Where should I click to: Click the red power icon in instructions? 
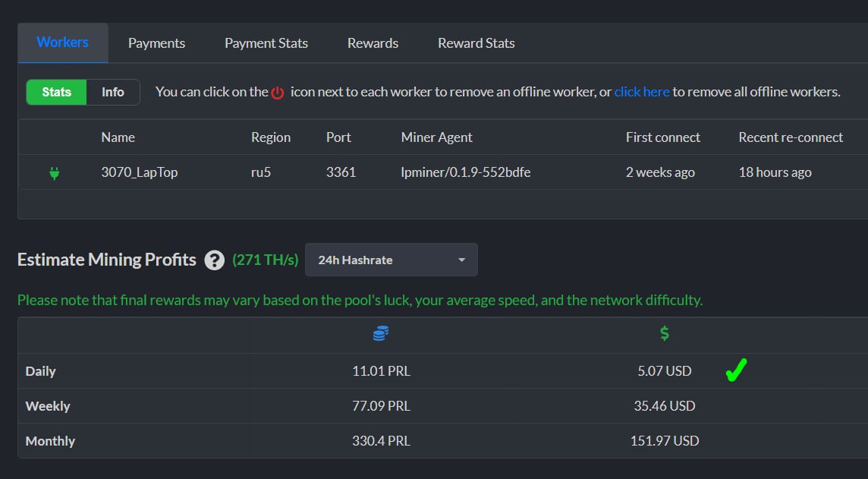(x=278, y=93)
